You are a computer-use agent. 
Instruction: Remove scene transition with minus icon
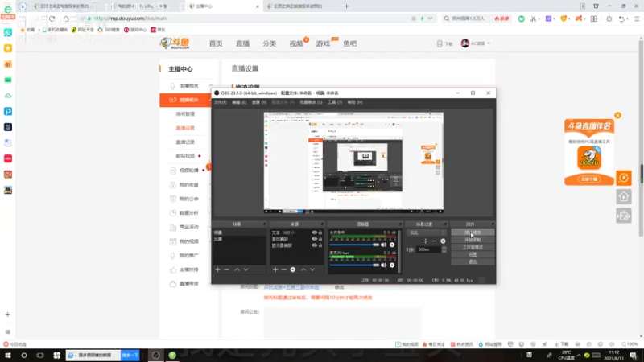434,241
